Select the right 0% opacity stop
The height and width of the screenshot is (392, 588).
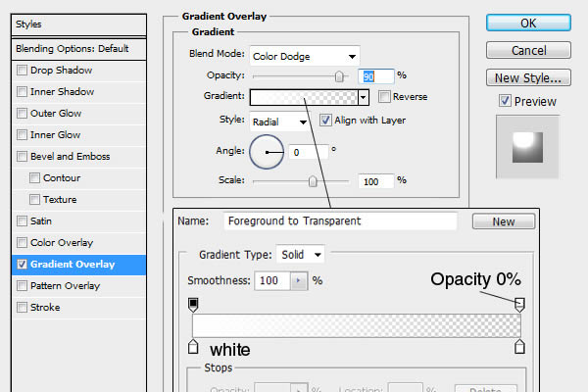coord(519,305)
